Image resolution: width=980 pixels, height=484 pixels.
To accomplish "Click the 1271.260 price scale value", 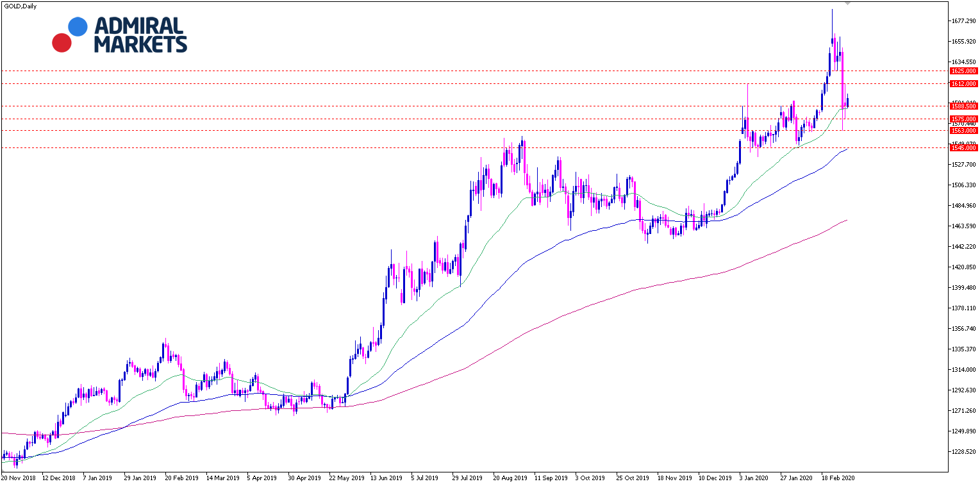I will point(964,411).
